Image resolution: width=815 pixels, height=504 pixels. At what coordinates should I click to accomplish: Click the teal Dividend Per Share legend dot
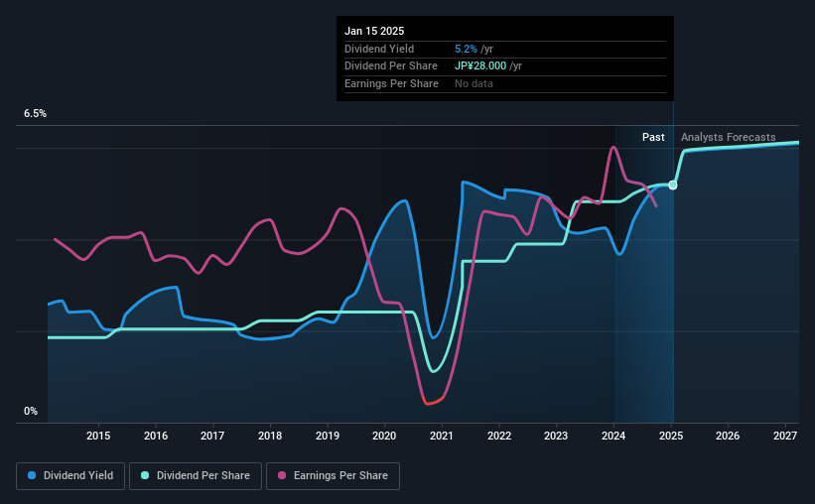[x=145, y=475]
